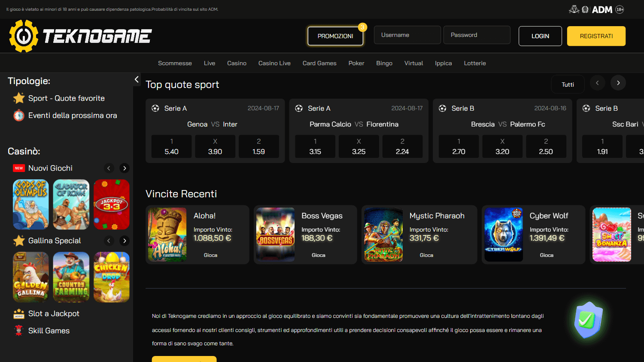Open Gods of Olympus game thumbnail
The width and height of the screenshot is (644, 362).
pos(31,205)
